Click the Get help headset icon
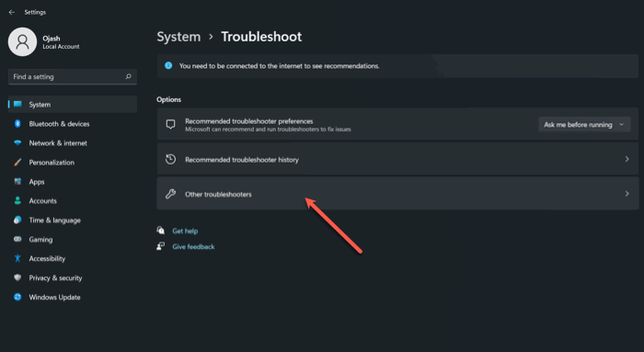Screen dimensions: 644x352 pyautogui.click(x=161, y=230)
